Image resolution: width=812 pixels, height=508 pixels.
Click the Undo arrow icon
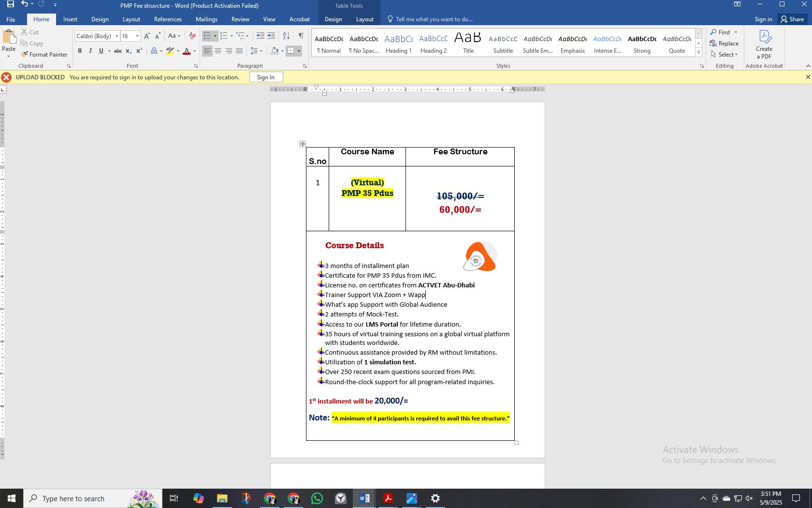(x=25, y=4)
